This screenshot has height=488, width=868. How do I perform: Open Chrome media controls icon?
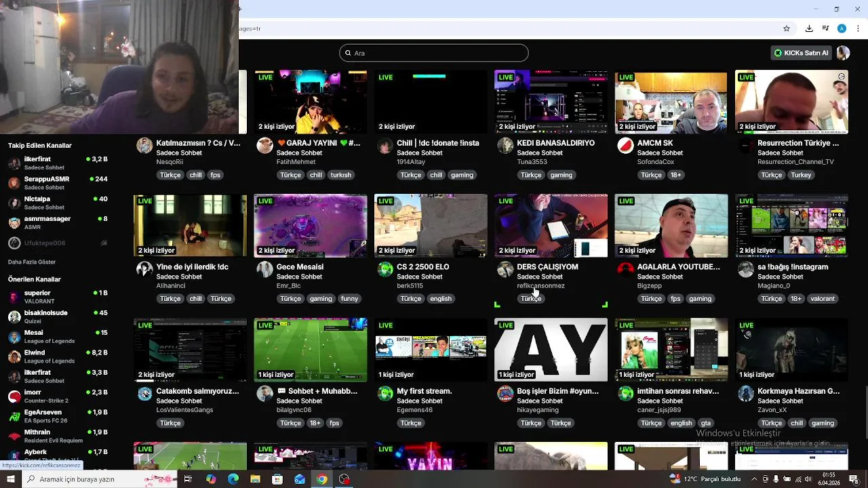825,28
